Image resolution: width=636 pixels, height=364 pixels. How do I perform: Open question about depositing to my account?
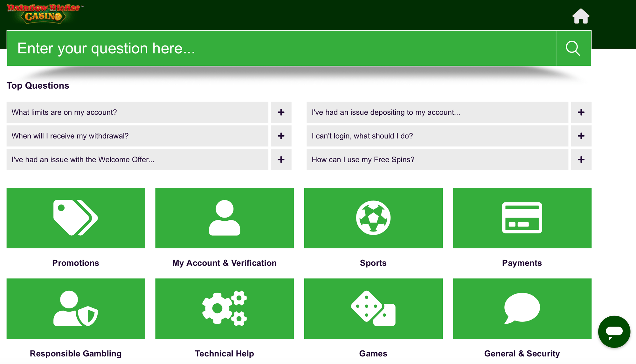tap(437, 112)
